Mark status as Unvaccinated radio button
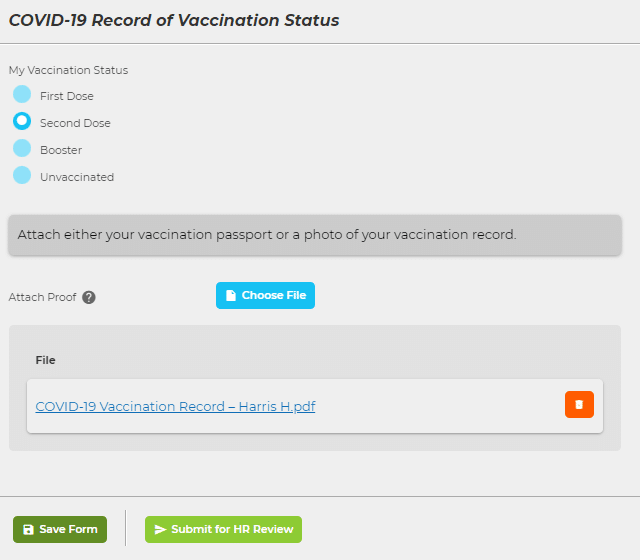This screenshot has height=560, width=640. (22, 176)
